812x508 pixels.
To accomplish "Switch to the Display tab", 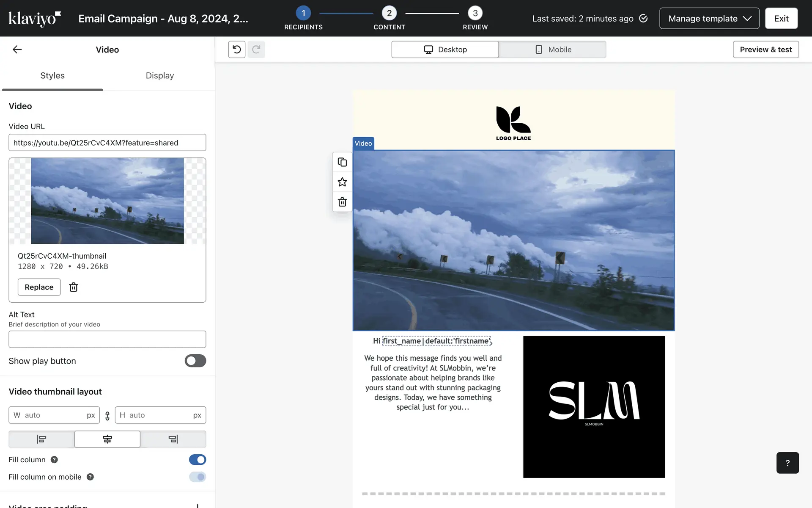I will 159,75.
